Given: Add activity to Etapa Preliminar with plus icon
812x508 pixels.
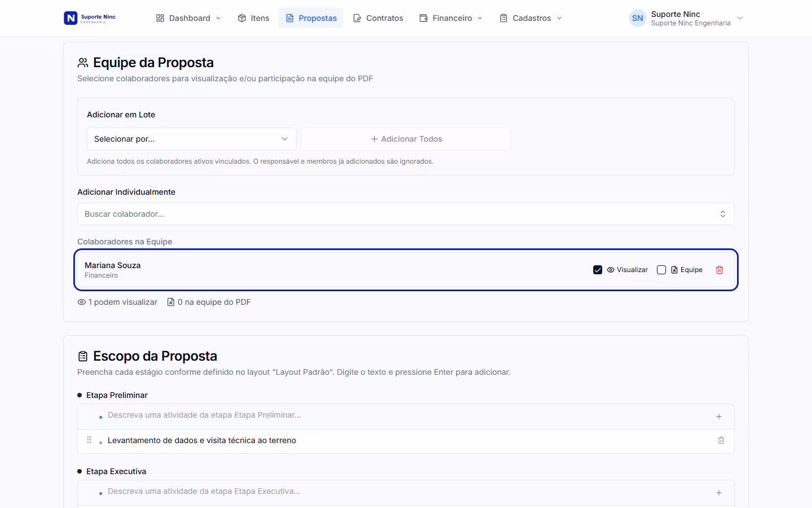Looking at the screenshot, I should click(719, 417).
